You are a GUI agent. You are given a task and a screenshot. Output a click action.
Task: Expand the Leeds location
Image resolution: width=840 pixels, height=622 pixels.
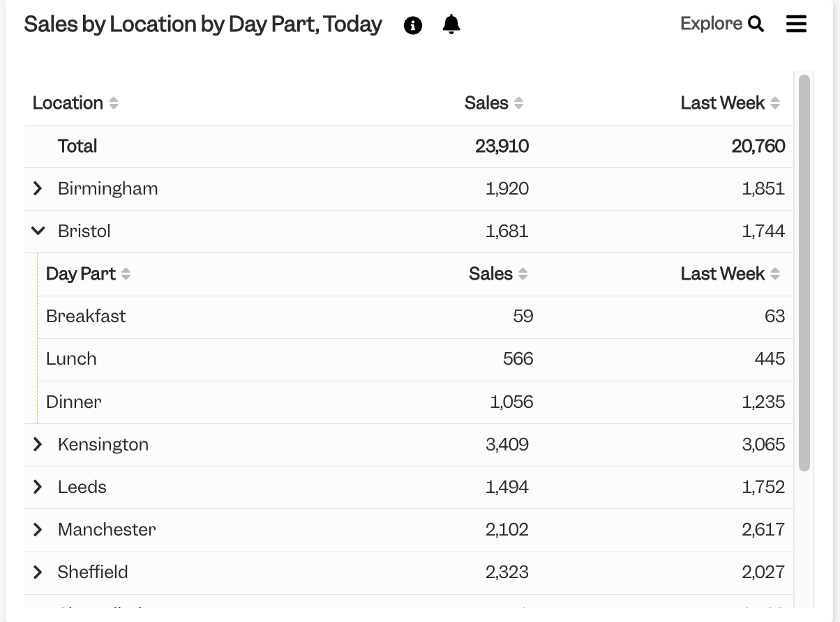(38, 487)
